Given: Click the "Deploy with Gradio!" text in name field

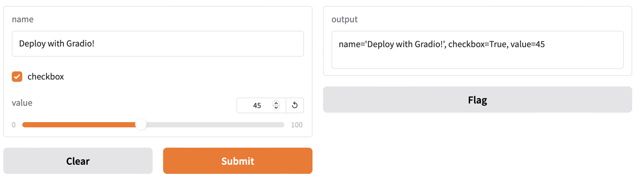Looking at the screenshot, I should pyautogui.click(x=57, y=44).
